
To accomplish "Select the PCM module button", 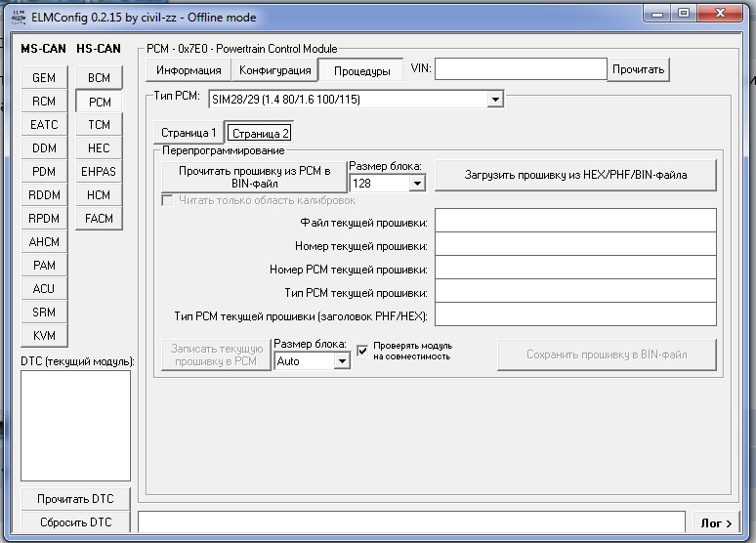I will tap(99, 102).
